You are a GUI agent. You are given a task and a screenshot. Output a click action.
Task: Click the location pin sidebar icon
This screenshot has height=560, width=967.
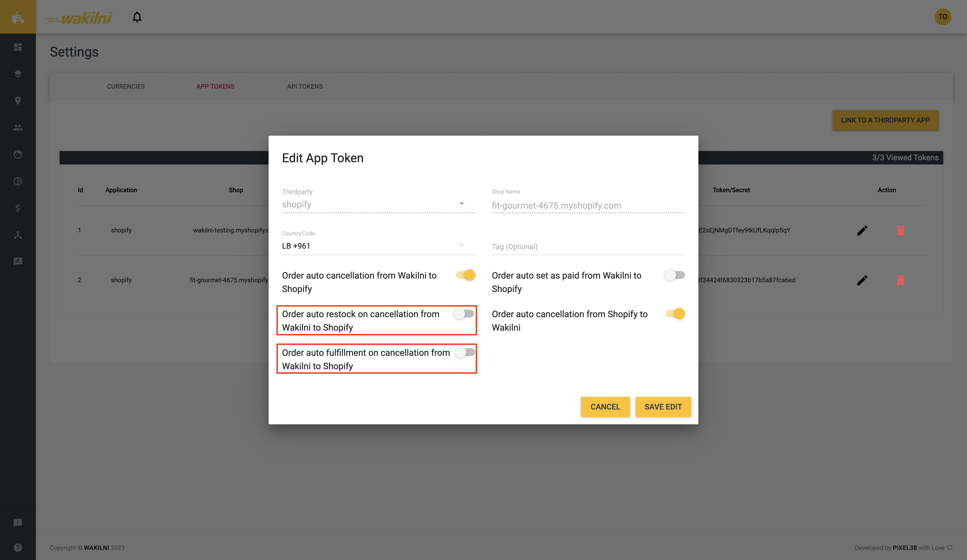click(x=18, y=100)
